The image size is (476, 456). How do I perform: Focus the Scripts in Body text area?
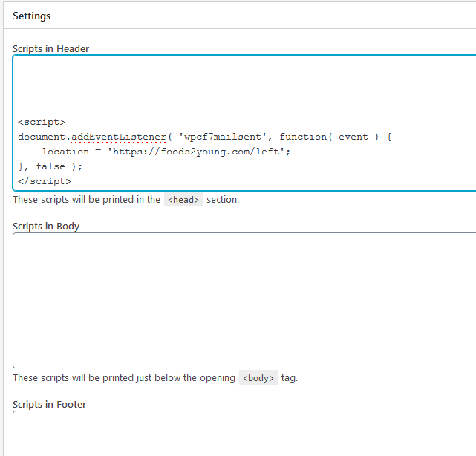[244, 300]
